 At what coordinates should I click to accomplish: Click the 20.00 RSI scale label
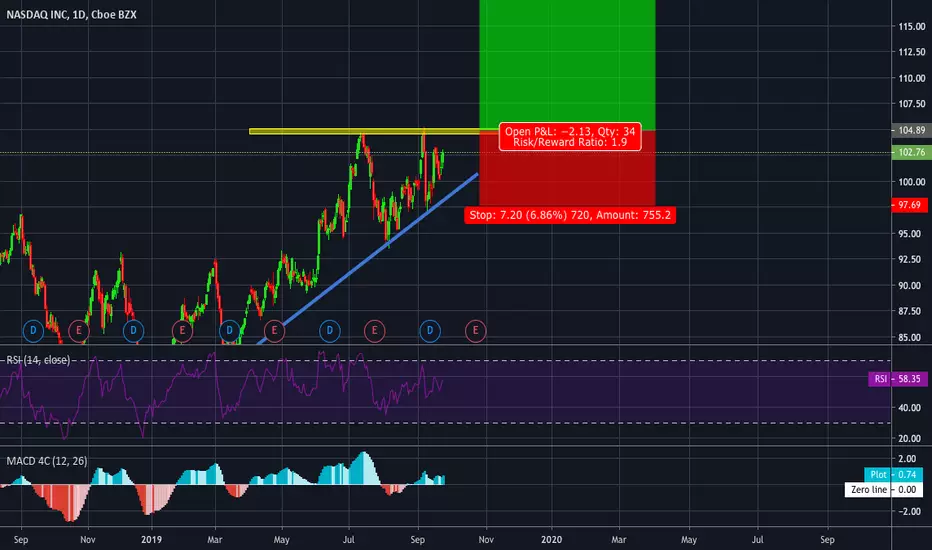[910, 439]
